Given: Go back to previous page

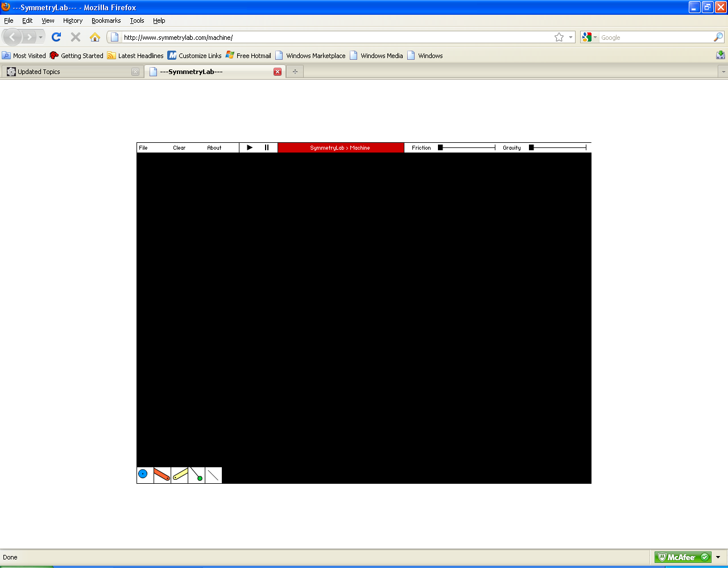Looking at the screenshot, I should pyautogui.click(x=13, y=37).
